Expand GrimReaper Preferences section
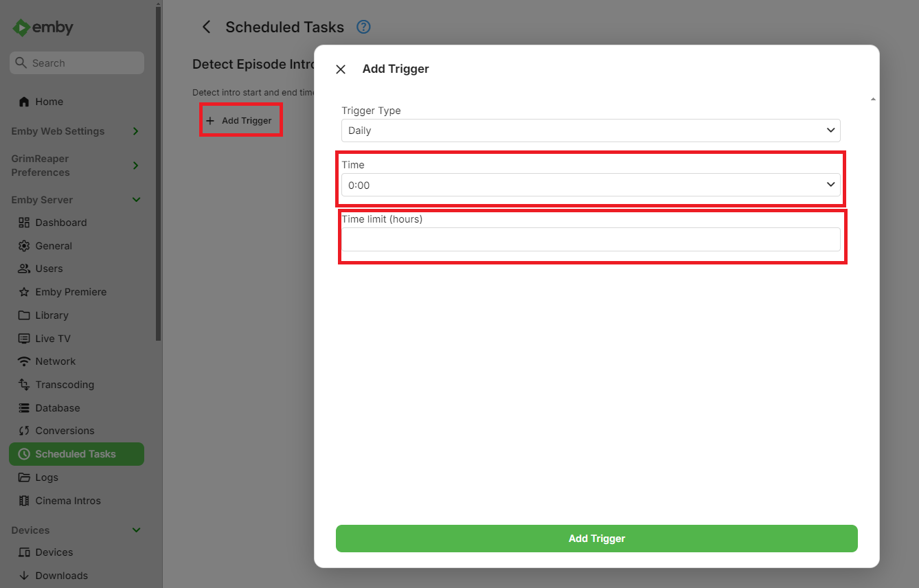The width and height of the screenshot is (919, 588). pos(136,166)
